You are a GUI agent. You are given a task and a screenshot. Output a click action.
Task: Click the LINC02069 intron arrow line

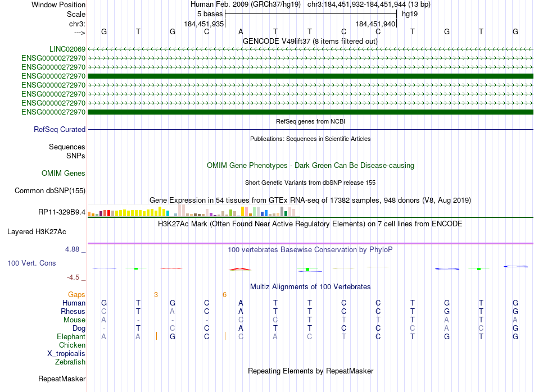(x=310, y=49)
